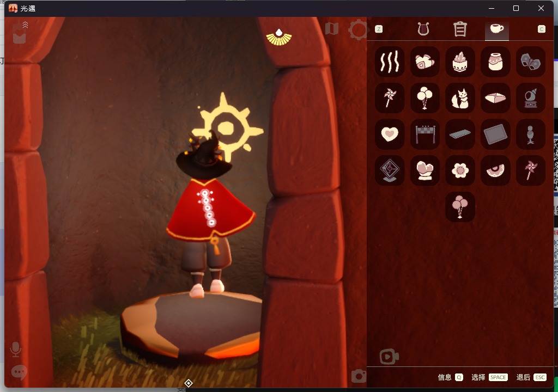Select the dark statue figure prop
Image resolution: width=558 pixels, height=392 pixels.
[531, 134]
